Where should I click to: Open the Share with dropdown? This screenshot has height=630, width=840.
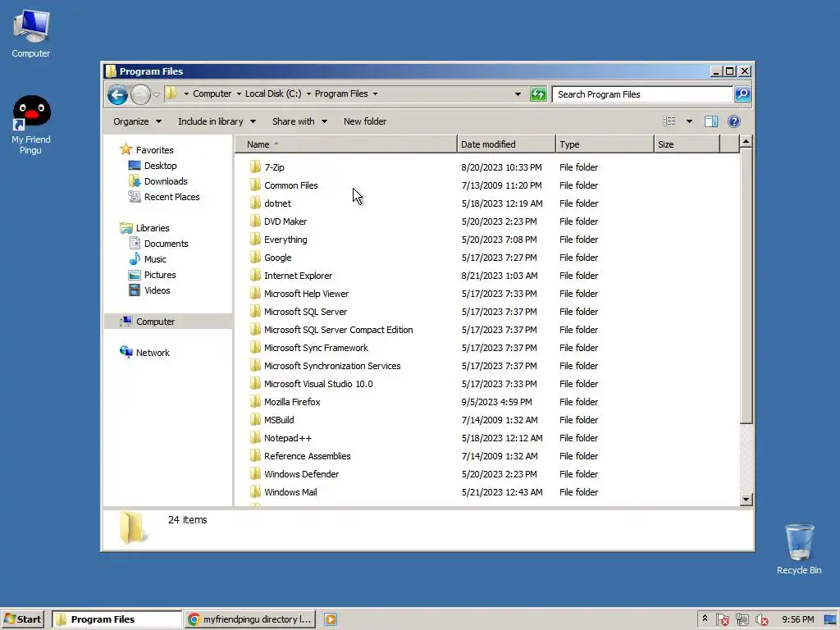click(299, 121)
